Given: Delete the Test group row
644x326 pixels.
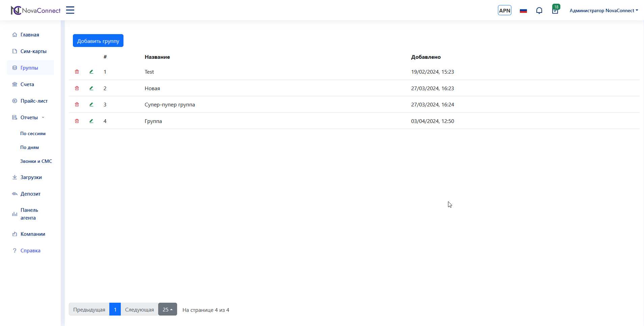Looking at the screenshot, I should [x=77, y=72].
